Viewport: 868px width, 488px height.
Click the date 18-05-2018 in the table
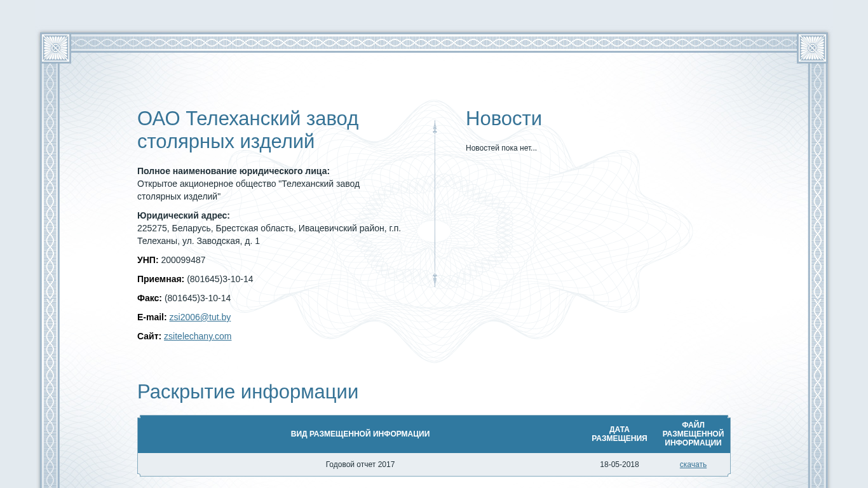point(619,464)
